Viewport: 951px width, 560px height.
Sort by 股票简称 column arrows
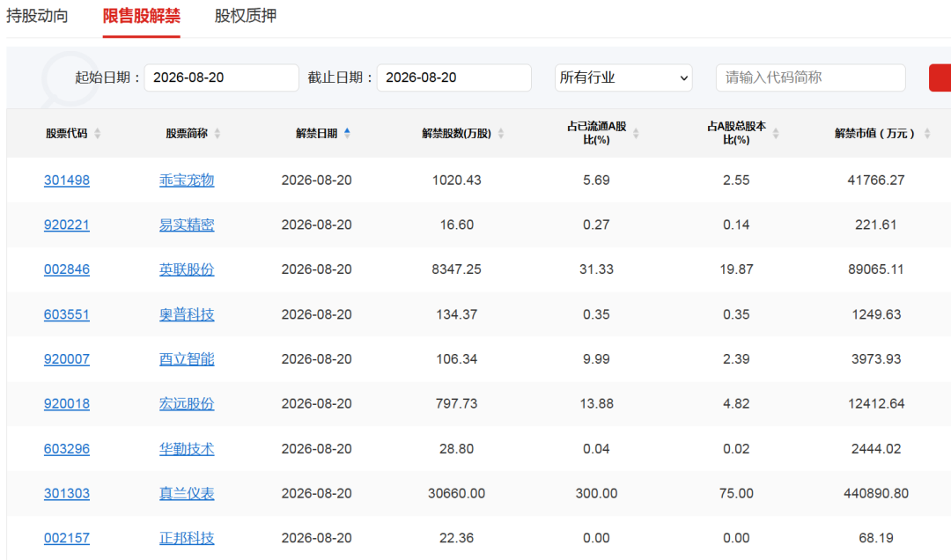(x=217, y=134)
